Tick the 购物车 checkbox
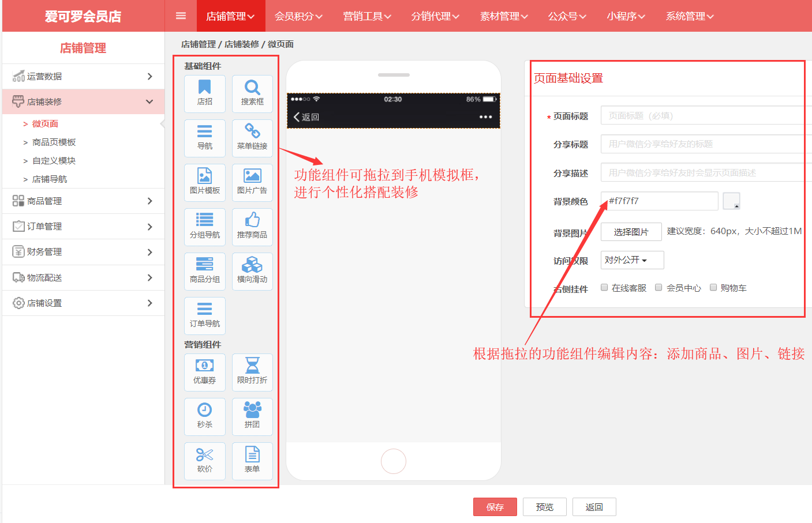The image size is (812, 523). tap(713, 287)
